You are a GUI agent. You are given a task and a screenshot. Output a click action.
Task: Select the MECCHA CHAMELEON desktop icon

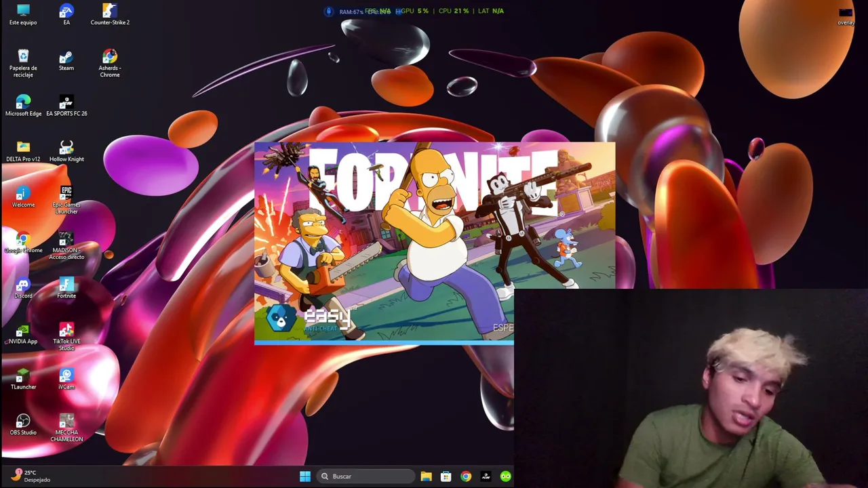pos(66,428)
